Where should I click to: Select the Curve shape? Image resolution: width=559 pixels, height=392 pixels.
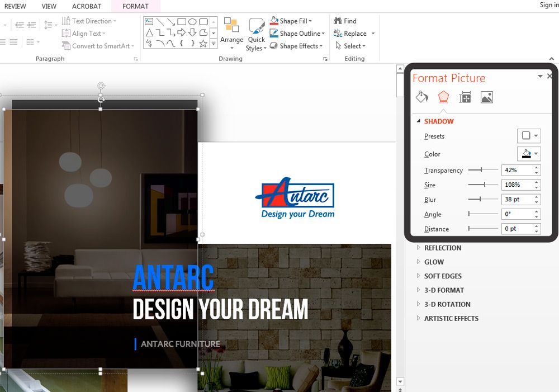(x=171, y=44)
